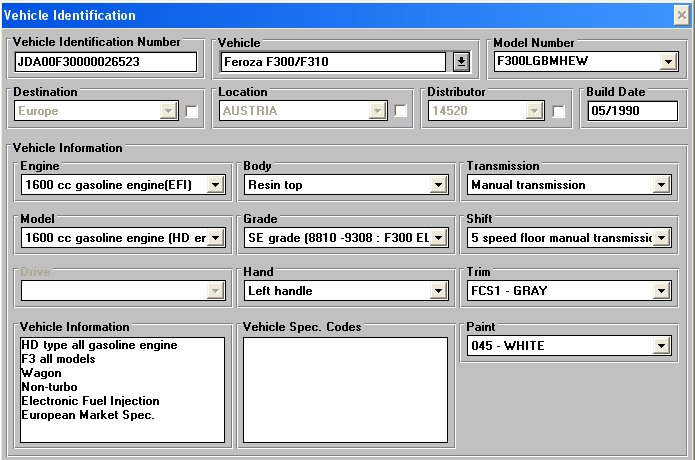Screen dimensions: 695x460
Task: Open the Vehicle selector arrow button
Action: tap(461, 62)
